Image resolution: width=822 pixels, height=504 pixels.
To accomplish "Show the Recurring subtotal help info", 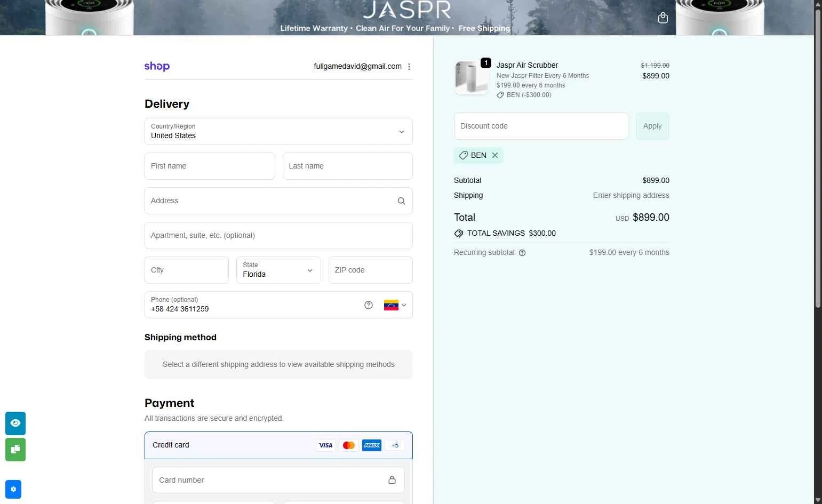I will tap(522, 253).
